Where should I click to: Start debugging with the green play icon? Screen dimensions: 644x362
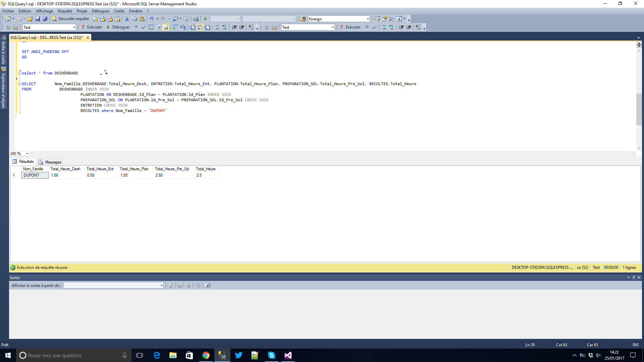[x=206, y=19]
